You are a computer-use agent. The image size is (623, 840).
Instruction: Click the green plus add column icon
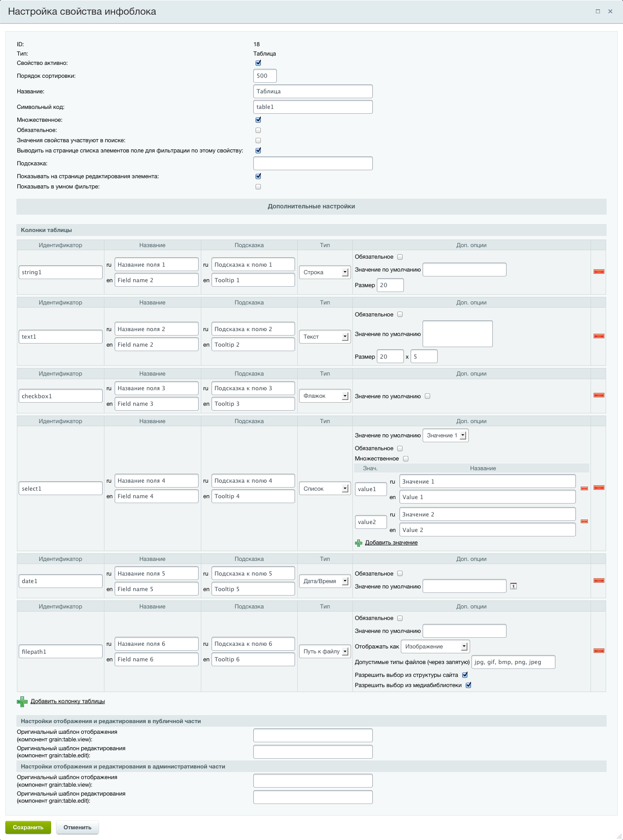(x=22, y=701)
